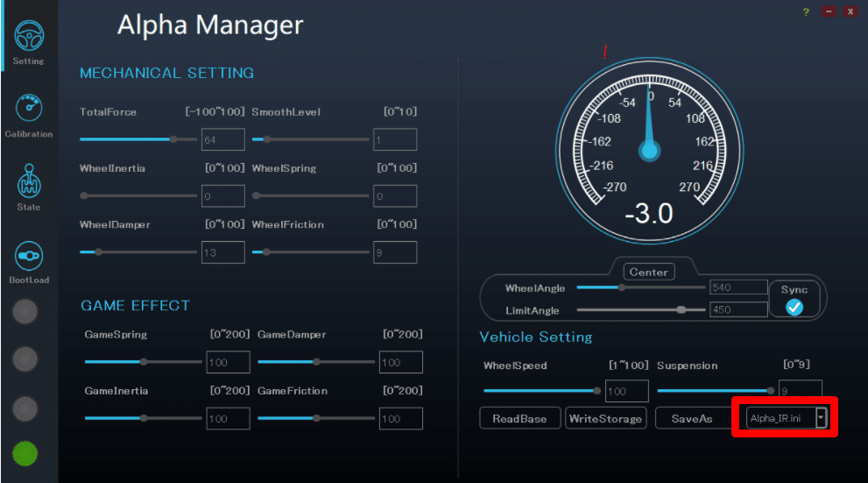Click the GAME EFFECT heading
868x483 pixels.
[135, 305]
